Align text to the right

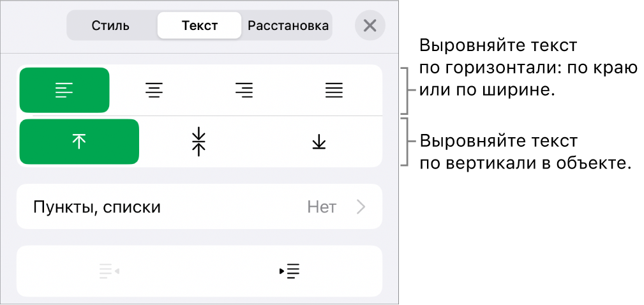(244, 91)
